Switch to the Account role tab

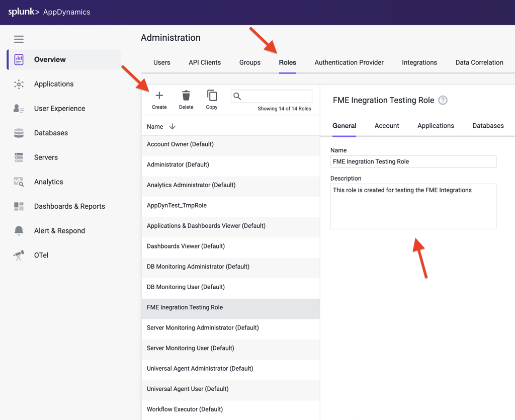[386, 126]
